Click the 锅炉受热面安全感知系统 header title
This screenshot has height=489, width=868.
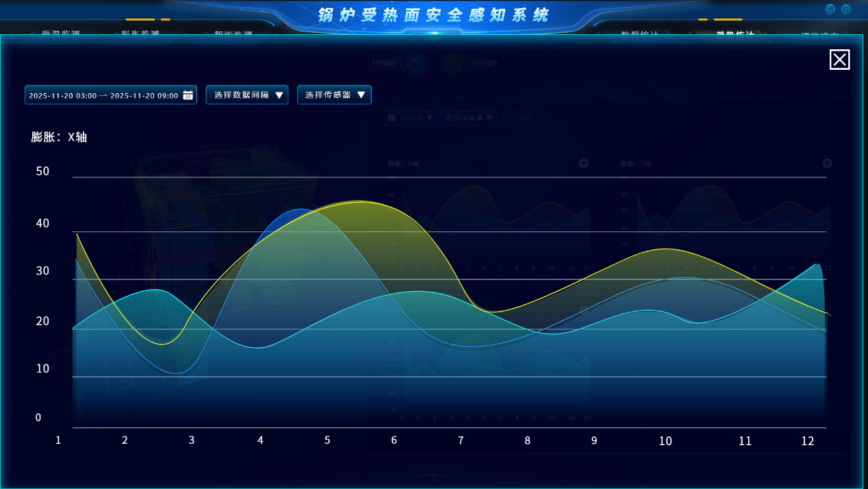pos(434,15)
